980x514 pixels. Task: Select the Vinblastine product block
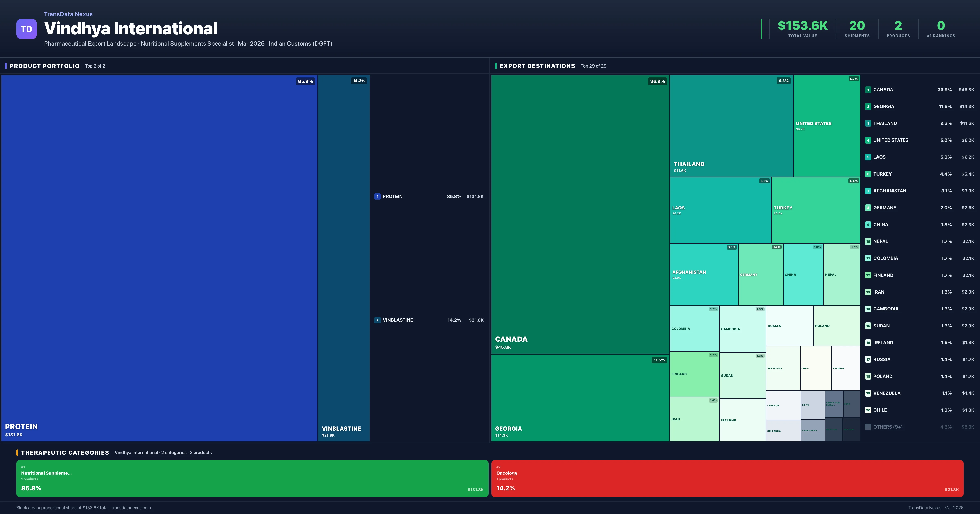point(344,258)
